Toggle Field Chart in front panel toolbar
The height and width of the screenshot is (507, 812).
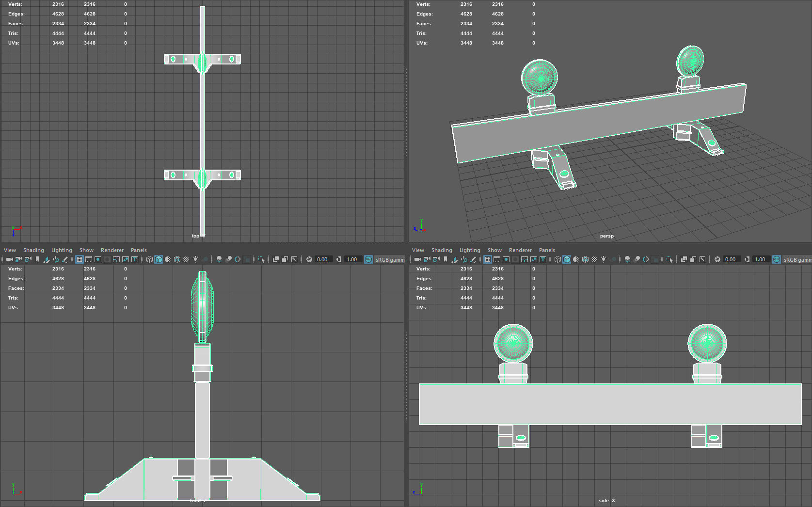pos(116,259)
